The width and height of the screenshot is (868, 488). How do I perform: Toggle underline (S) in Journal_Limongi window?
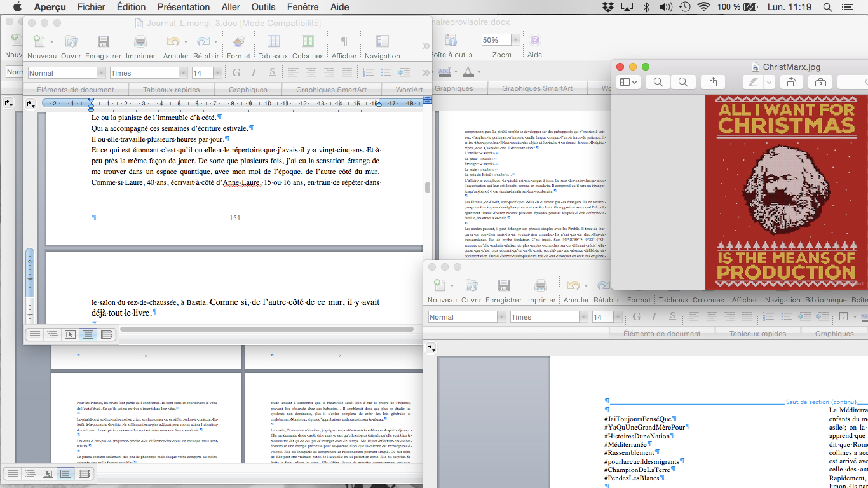(271, 72)
